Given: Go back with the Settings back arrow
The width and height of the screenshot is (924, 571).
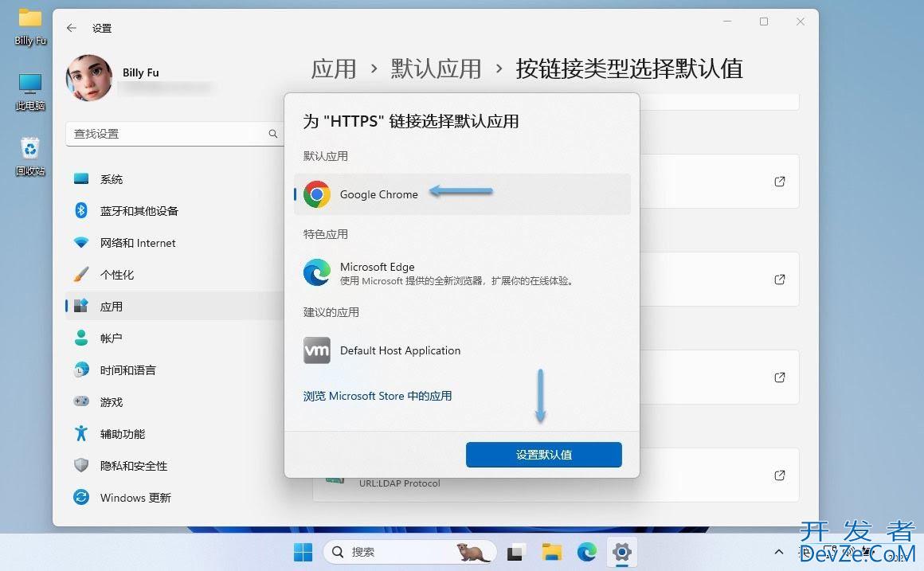Looking at the screenshot, I should [x=72, y=28].
